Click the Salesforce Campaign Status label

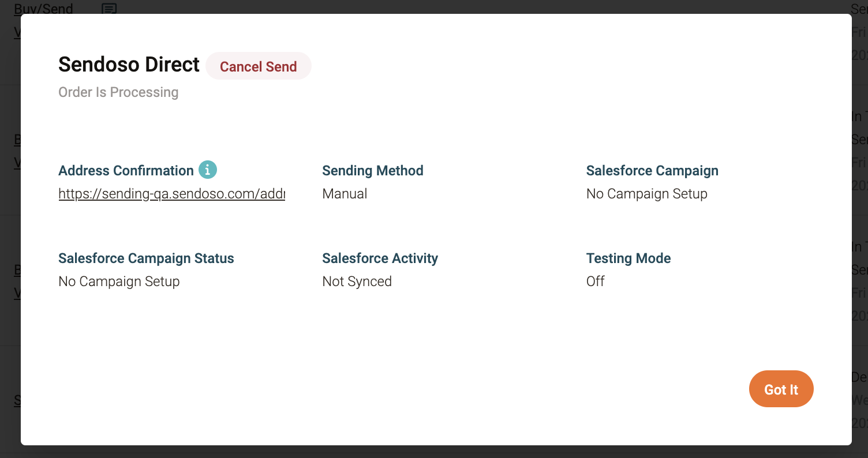[146, 258]
